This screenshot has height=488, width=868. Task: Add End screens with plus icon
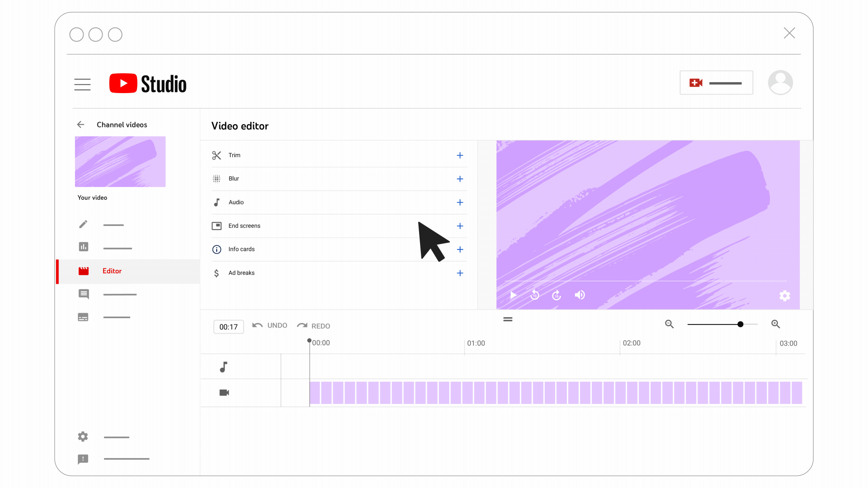460,226
